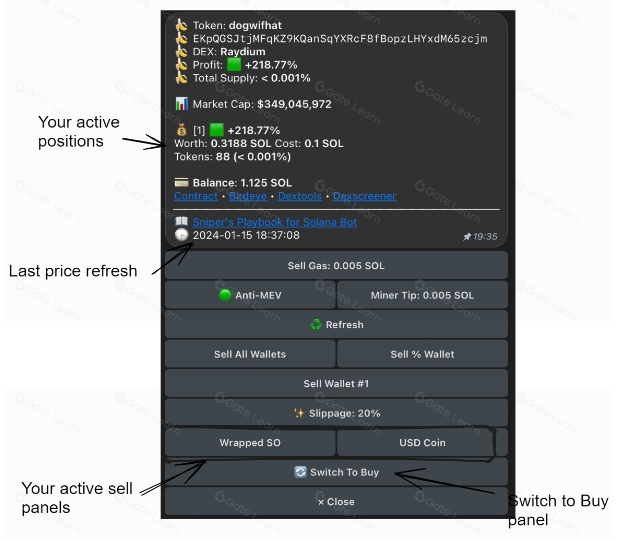Image resolution: width=629 pixels, height=541 pixels.
Task: Select Wrapped SO as sell currency
Action: [250, 442]
